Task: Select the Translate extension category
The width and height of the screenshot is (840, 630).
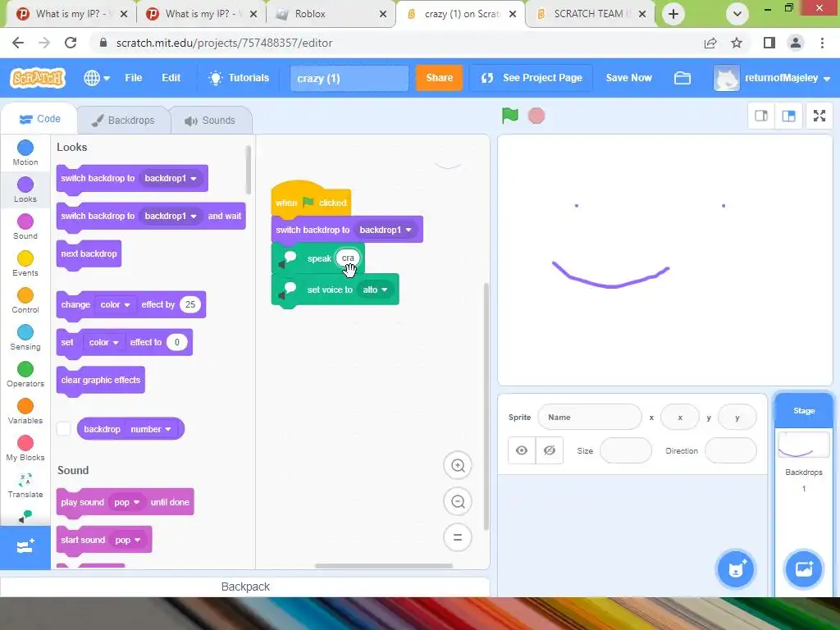Action: click(x=25, y=486)
